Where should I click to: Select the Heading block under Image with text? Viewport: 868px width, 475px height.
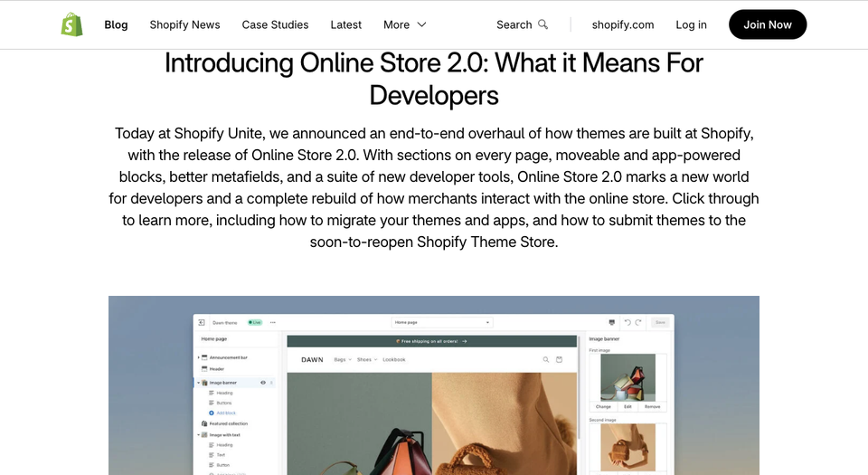[x=221, y=445]
